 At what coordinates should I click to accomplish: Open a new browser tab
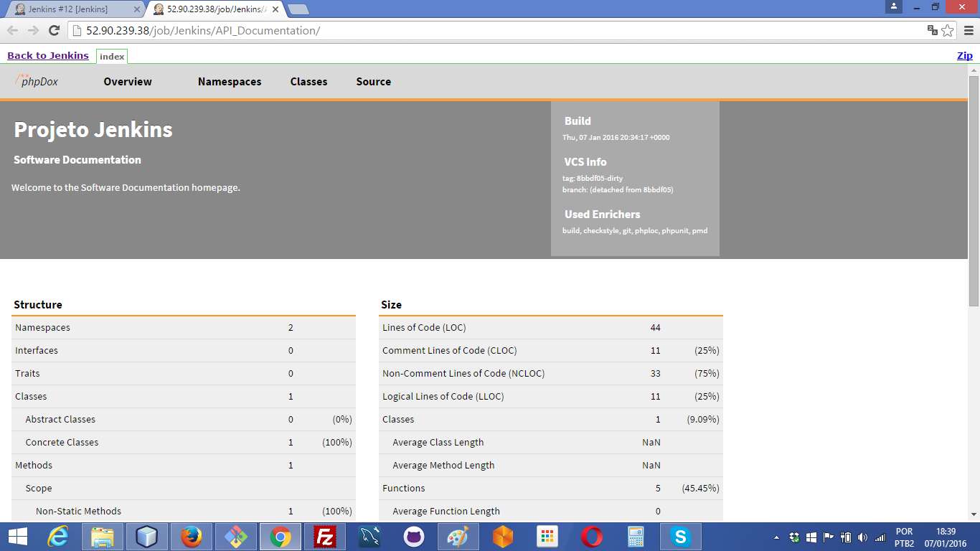point(298,9)
